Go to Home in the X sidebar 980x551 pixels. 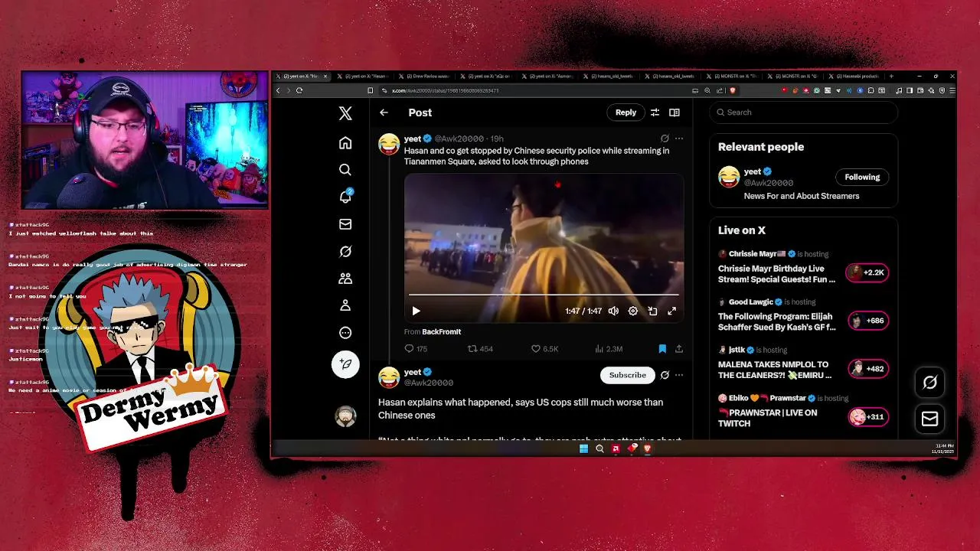[x=345, y=143]
